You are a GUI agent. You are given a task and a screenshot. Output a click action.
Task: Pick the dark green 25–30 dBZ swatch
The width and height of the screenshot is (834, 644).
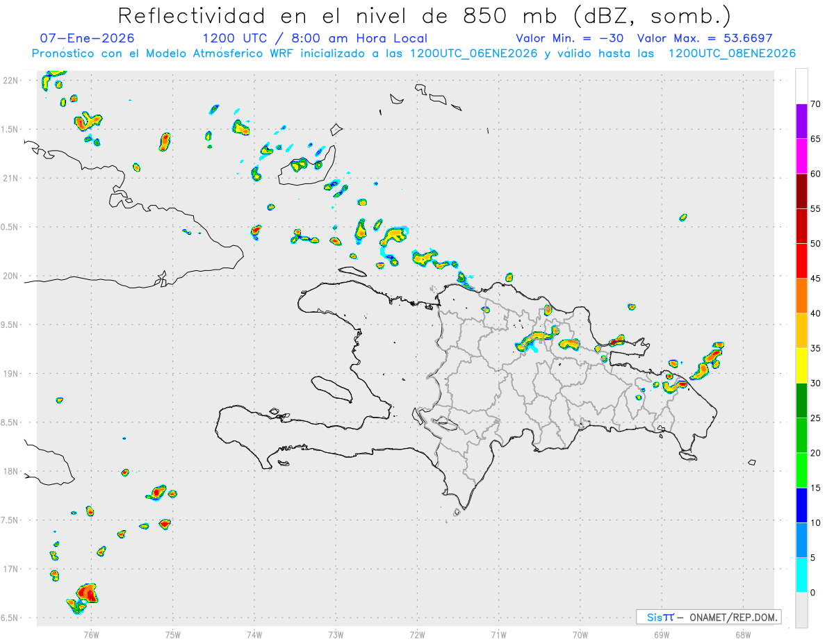coord(801,400)
